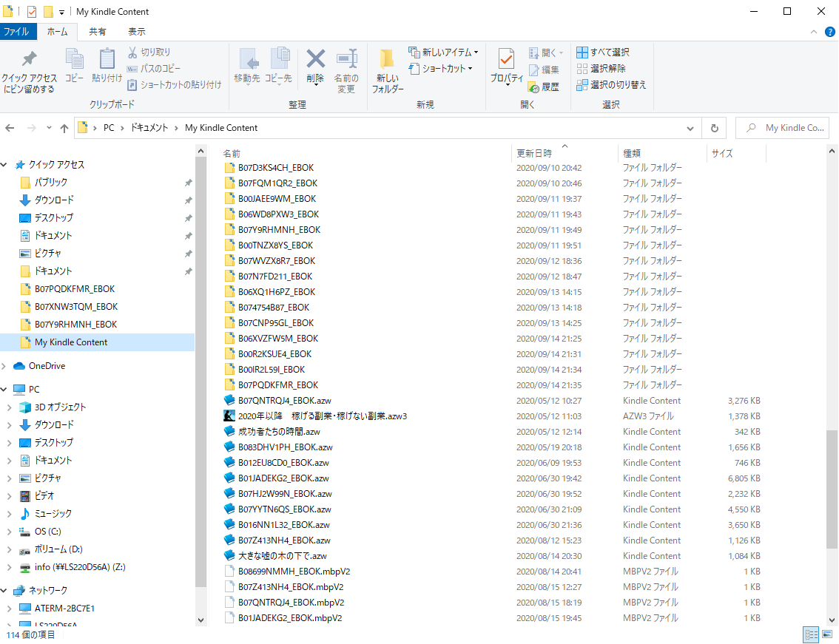Click Invert selection (選択の切り替え)
Image resolution: width=839 pixels, height=644 pixels.
pyautogui.click(x=612, y=84)
